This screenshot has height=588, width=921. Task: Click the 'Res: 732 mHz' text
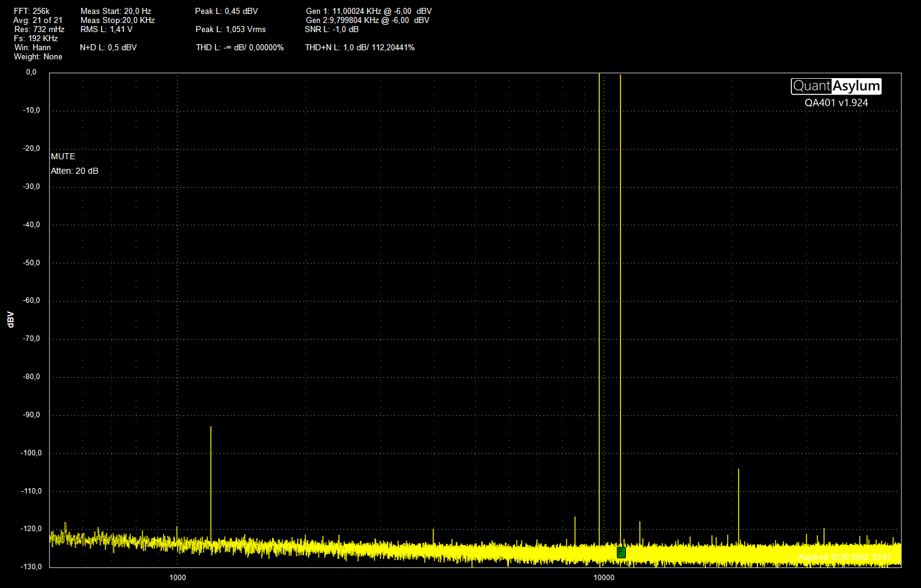39,30
